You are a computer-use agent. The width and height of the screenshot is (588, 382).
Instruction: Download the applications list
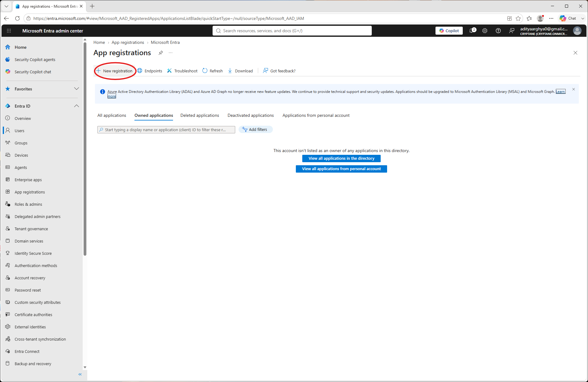click(x=240, y=71)
